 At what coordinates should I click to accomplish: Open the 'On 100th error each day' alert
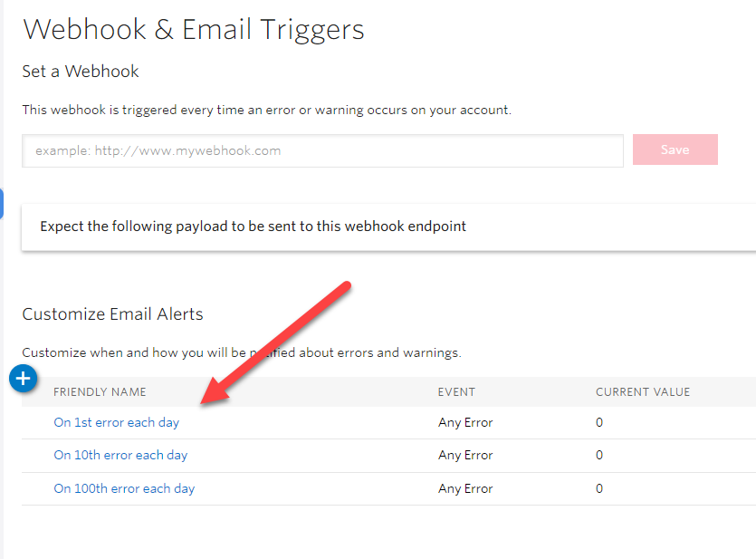[x=124, y=488]
